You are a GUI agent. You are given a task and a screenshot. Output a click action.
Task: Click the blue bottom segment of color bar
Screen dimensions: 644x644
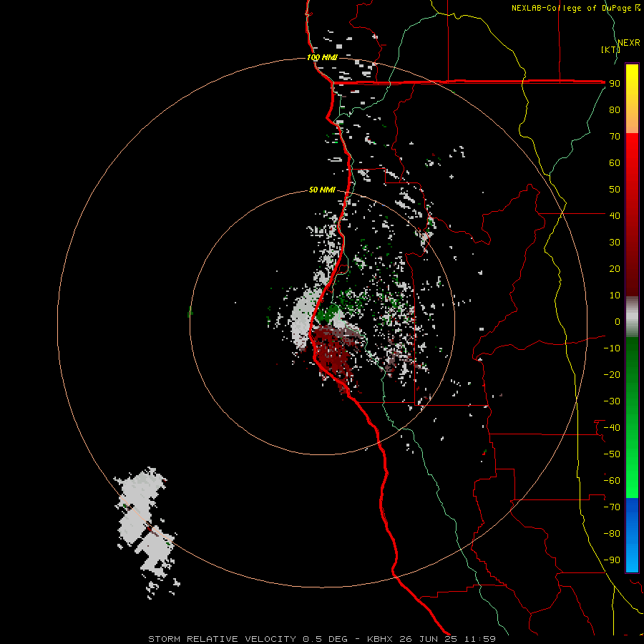click(x=632, y=535)
